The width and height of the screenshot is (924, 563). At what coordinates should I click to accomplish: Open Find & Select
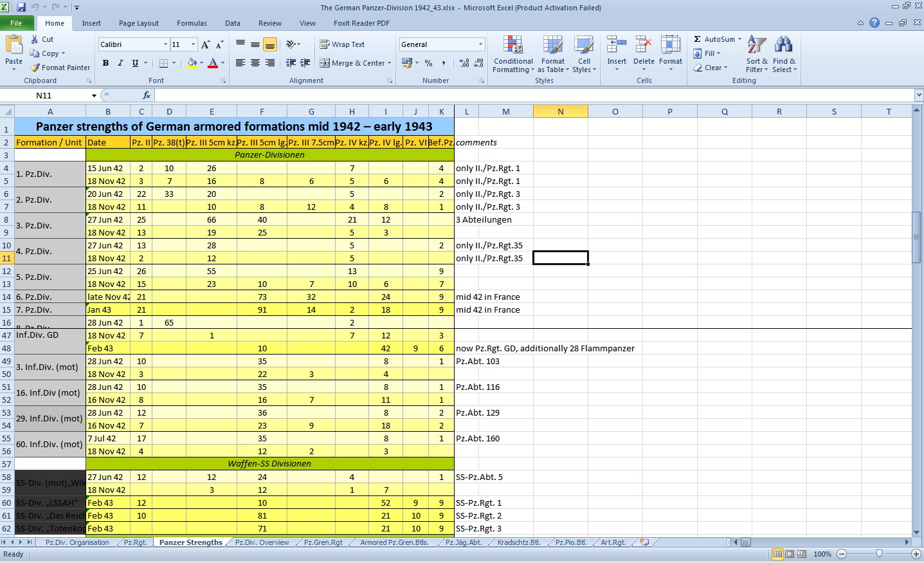coord(784,54)
